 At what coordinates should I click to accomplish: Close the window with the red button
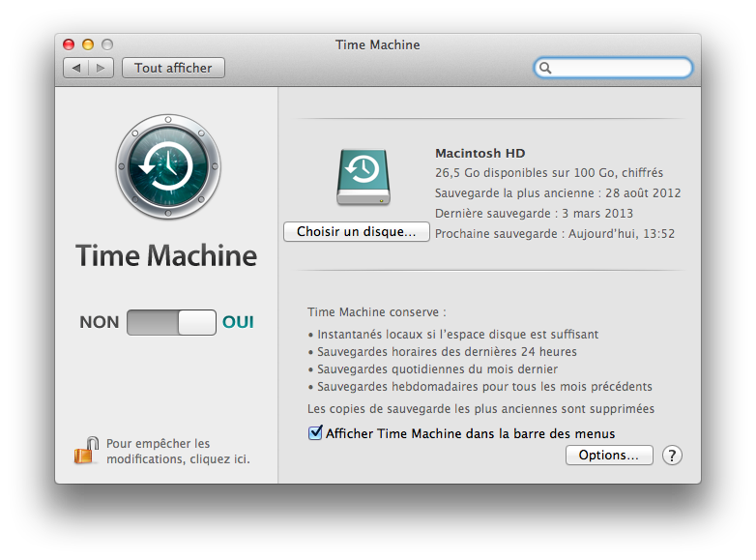(x=69, y=44)
